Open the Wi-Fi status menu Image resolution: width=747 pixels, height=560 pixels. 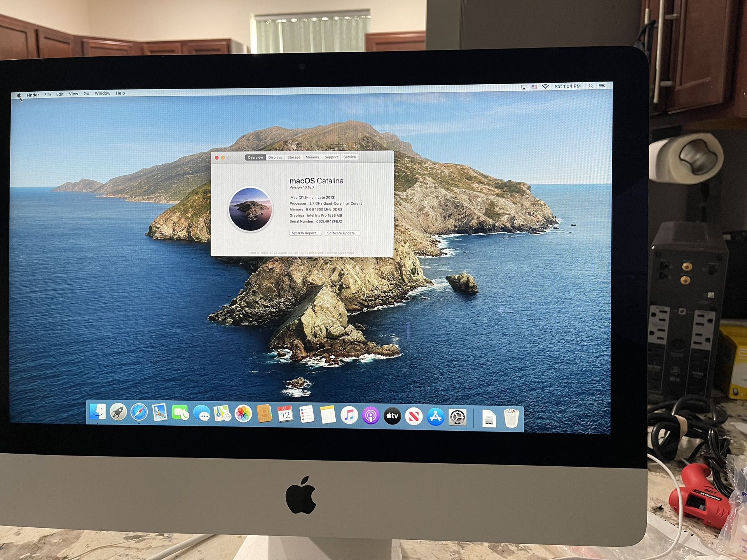pyautogui.click(x=545, y=86)
